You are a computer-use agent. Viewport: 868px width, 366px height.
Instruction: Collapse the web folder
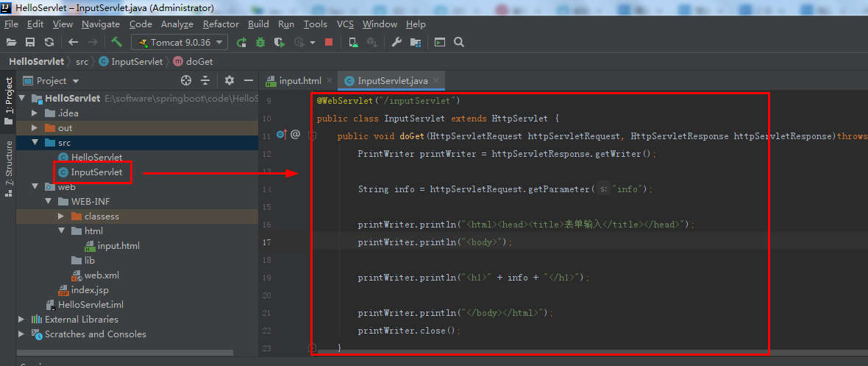pyautogui.click(x=35, y=187)
